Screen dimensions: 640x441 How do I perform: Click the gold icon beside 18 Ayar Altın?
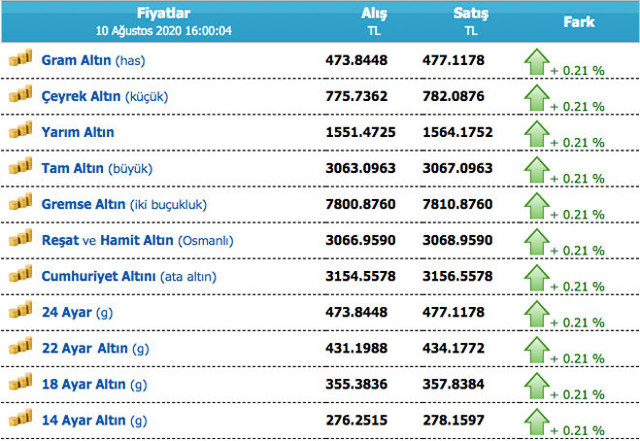(x=21, y=382)
